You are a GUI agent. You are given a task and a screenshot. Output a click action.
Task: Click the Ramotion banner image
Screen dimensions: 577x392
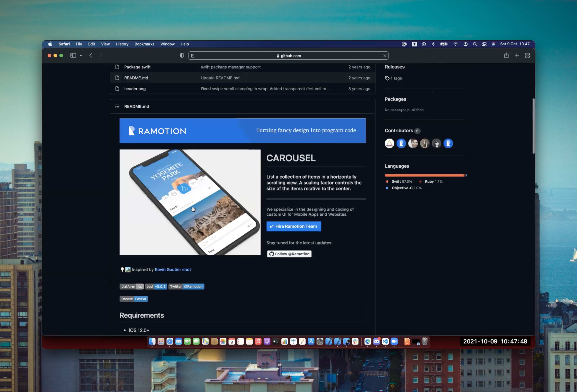pyautogui.click(x=243, y=131)
